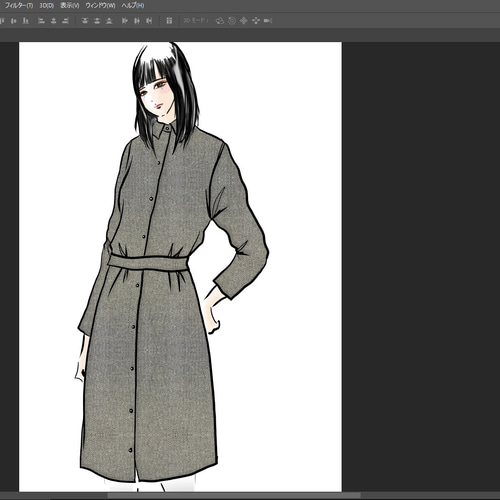This screenshot has width=500, height=500.
Task: Open the 表示 (View) menu
Action: [x=70, y=6]
